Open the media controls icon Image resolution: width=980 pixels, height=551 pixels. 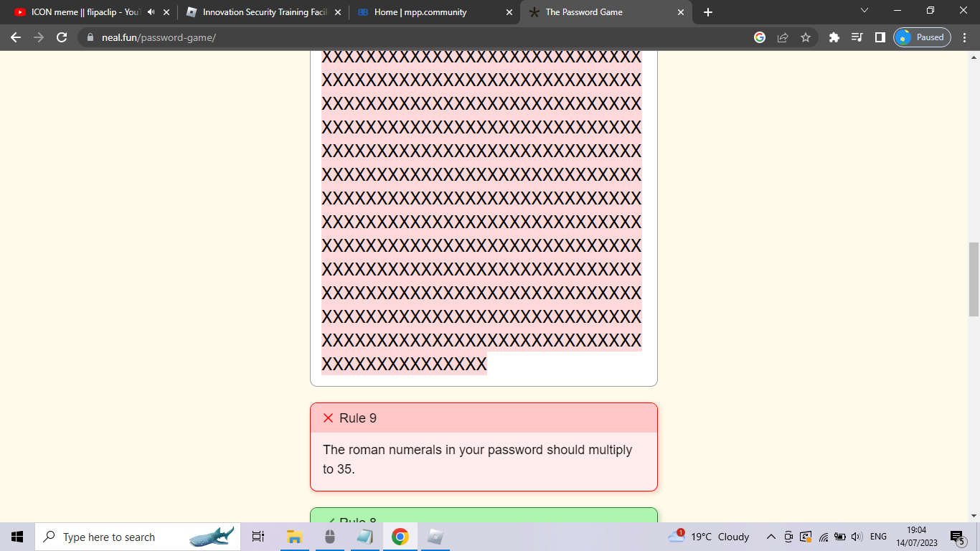click(857, 37)
